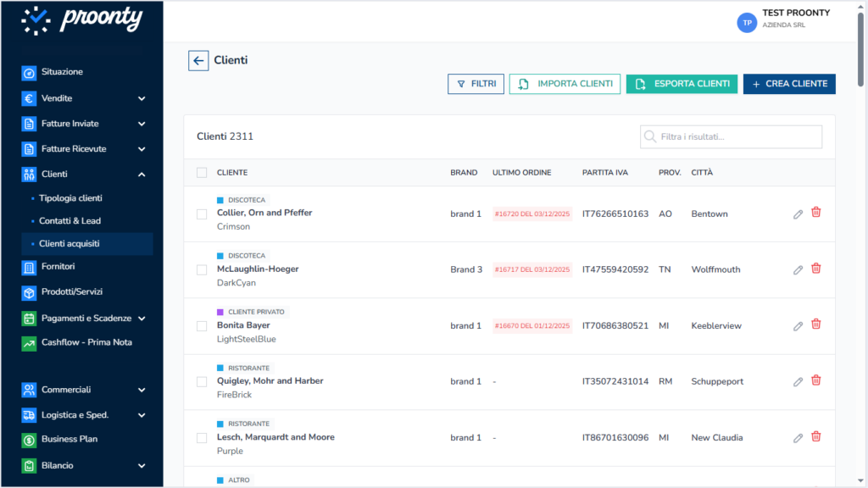Delete McLaughlin-Hoeger using trash icon

816,269
